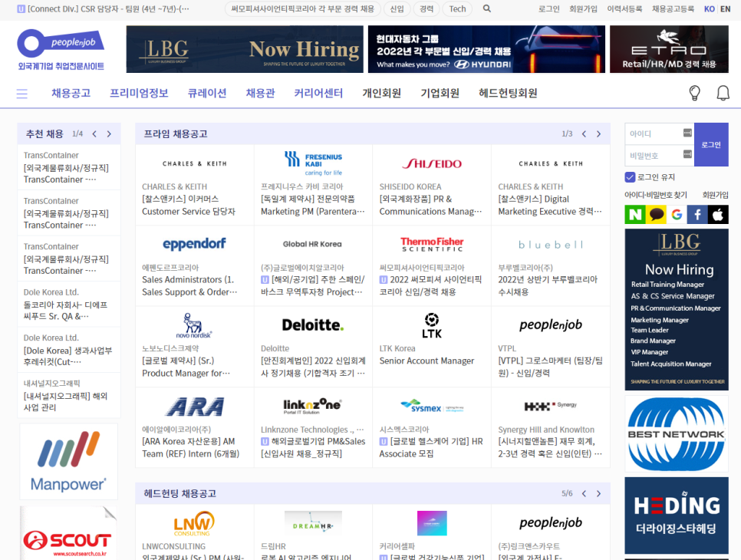Click the LNW Consulting logo
The width and height of the screenshot is (741, 560).
[194, 523]
